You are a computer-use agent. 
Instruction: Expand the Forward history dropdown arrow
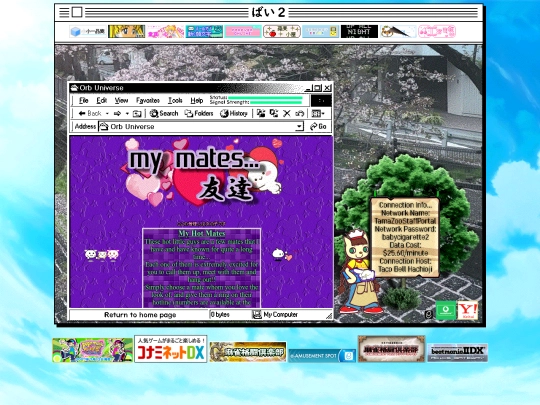coord(127,113)
